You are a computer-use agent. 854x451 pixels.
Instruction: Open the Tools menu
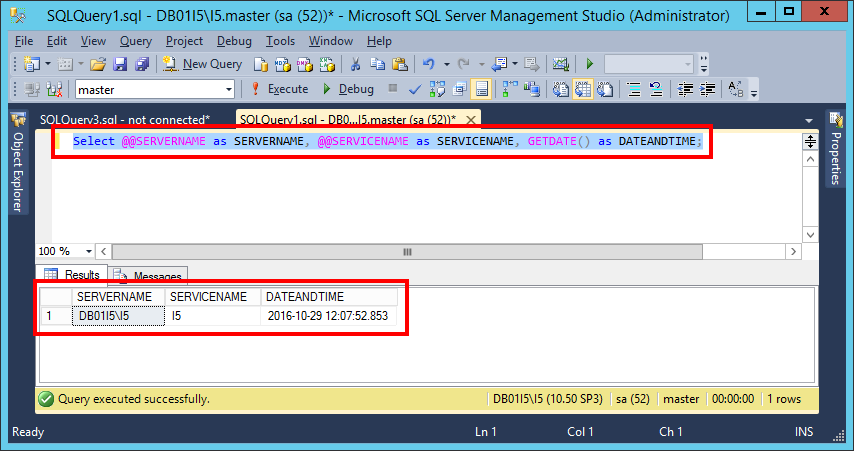point(280,41)
